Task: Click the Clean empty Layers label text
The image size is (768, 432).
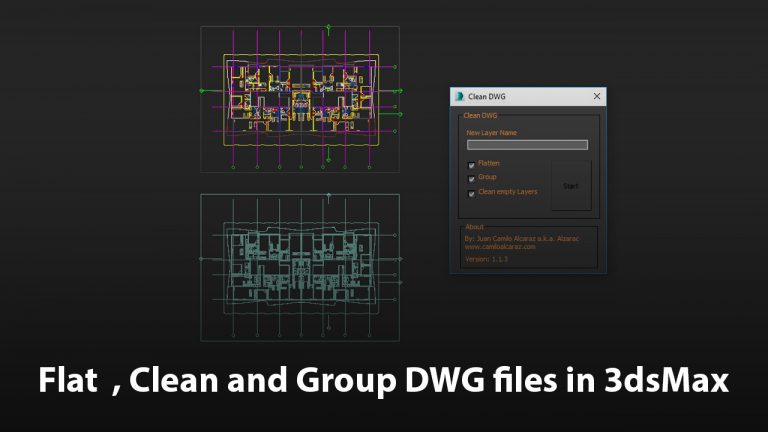Action: pyautogui.click(x=508, y=192)
